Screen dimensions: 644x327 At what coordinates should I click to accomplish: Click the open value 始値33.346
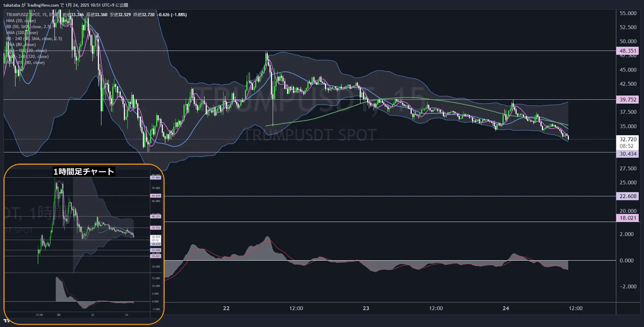73,15
